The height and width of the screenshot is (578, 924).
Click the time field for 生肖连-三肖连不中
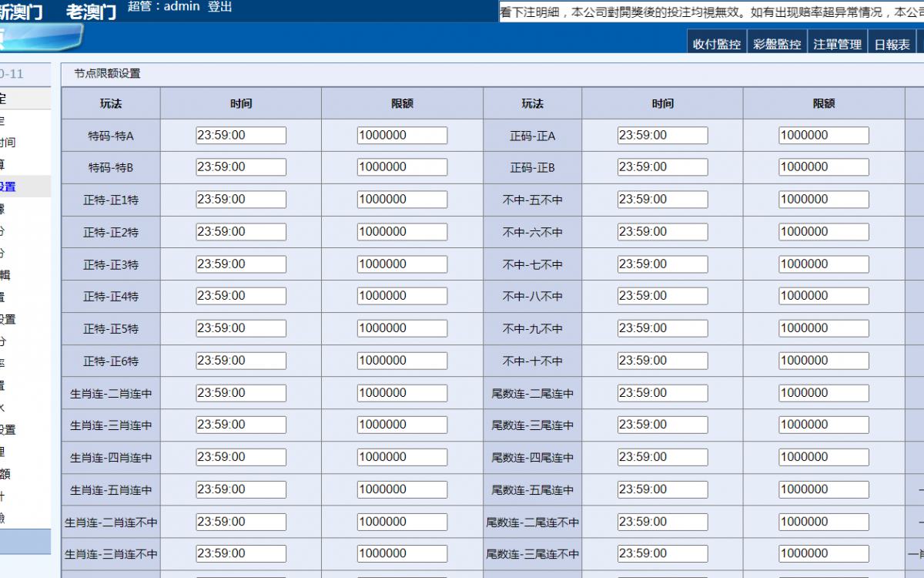241,553
